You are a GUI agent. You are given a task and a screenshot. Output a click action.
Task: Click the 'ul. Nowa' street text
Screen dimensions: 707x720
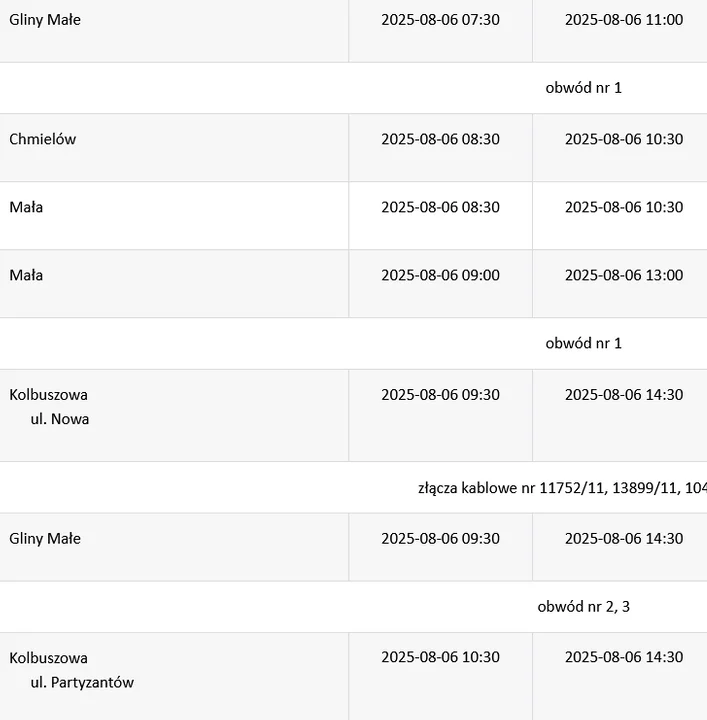(x=60, y=419)
